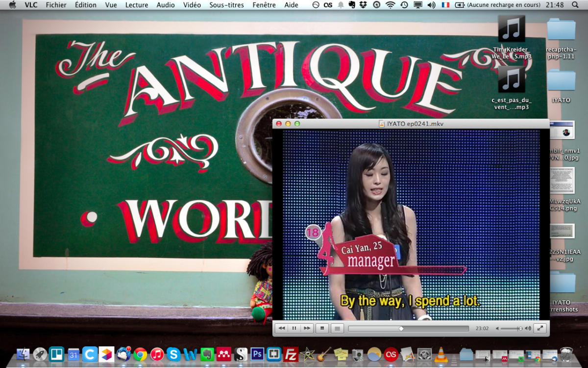
Task: Click the fast-forward button in VLC
Action: pyautogui.click(x=307, y=328)
